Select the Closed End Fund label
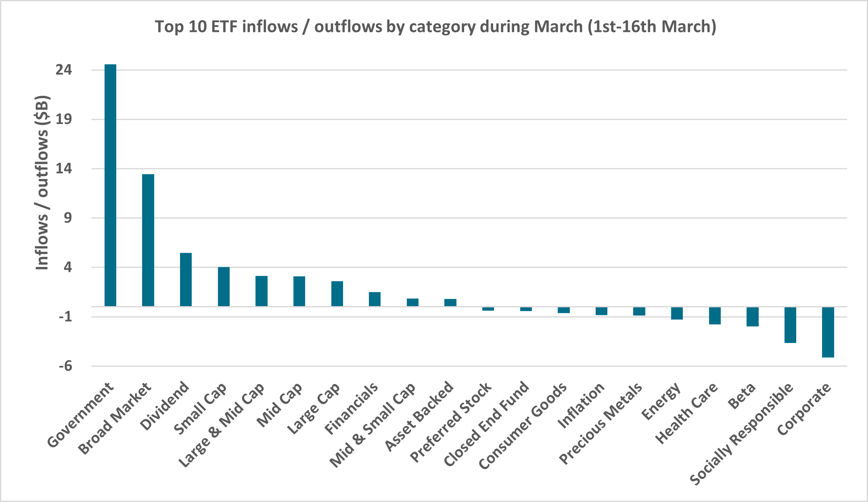Screen dimensions: 868x502 click(486, 424)
